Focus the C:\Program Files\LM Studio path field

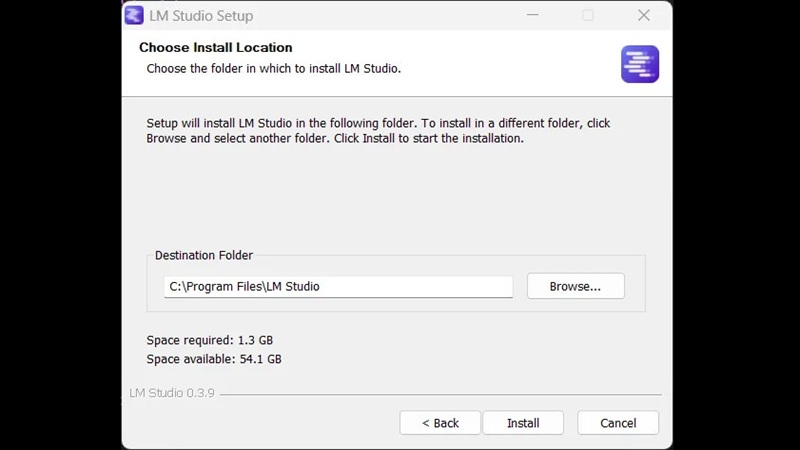[338, 286]
